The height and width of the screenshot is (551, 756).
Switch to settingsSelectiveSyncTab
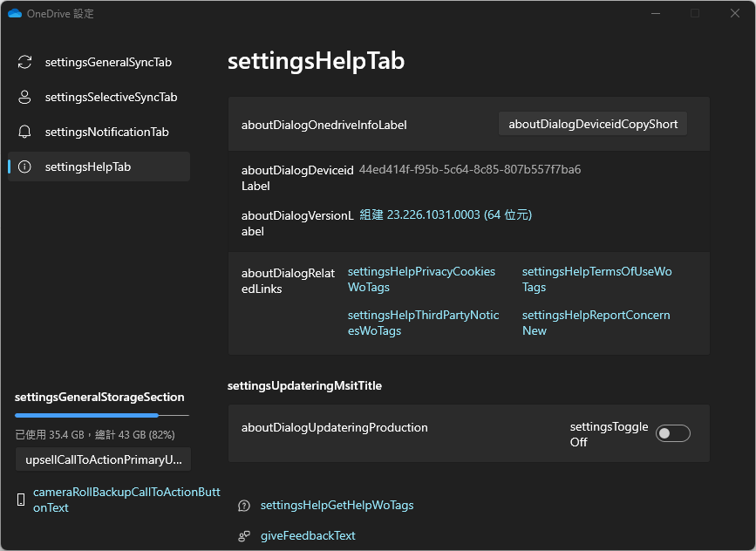pos(111,98)
